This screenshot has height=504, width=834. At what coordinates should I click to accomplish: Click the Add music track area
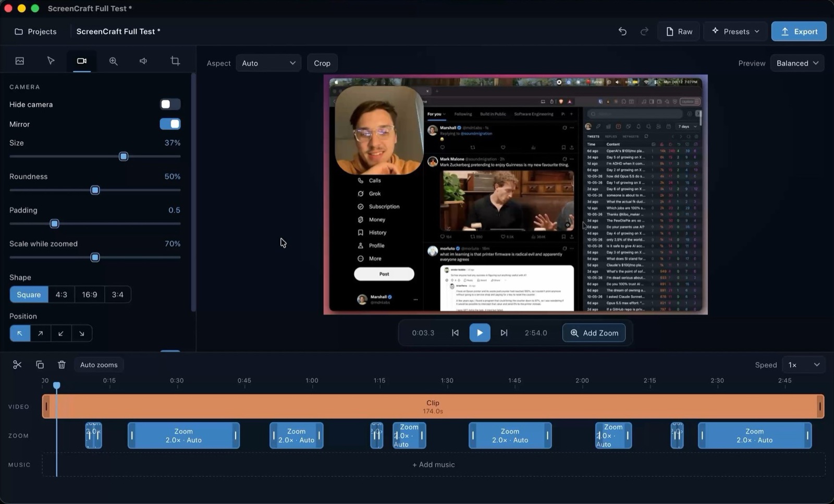433,465
